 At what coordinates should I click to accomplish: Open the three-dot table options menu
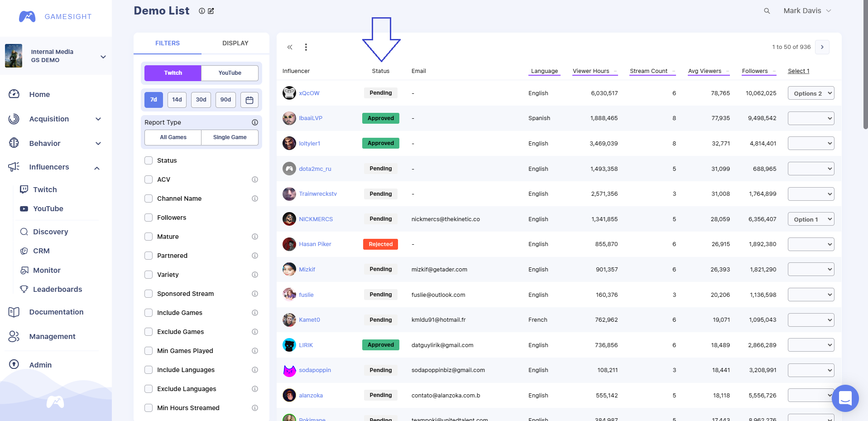[x=306, y=47]
